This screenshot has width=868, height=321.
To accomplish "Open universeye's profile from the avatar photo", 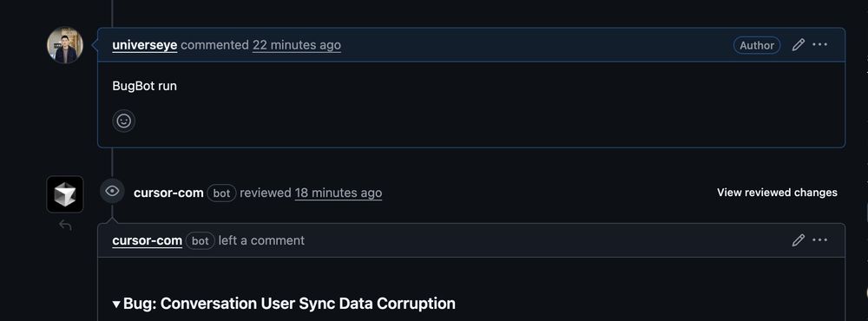I will pos(65,45).
